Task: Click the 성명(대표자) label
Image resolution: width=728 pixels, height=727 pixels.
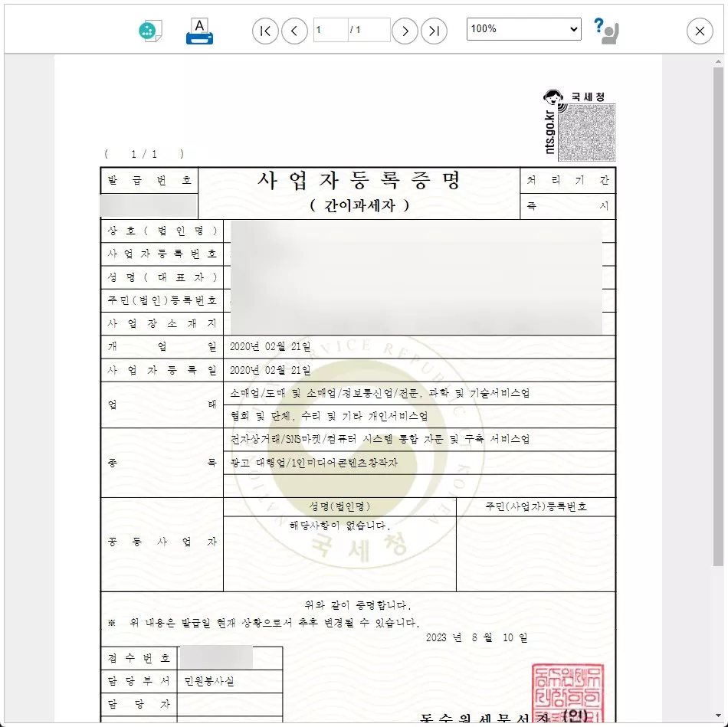Action: coord(162,277)
